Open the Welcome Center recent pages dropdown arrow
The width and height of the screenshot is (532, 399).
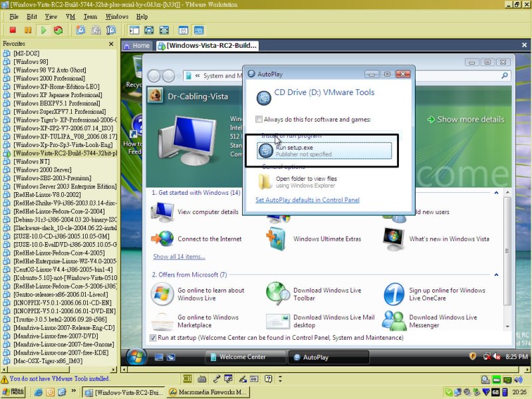click(179, 76)
